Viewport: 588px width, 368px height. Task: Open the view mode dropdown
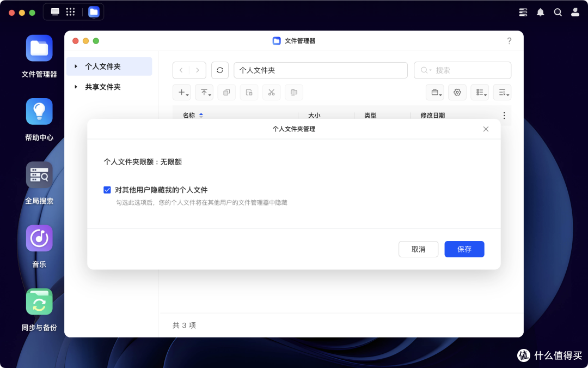(x=480, y=92)
